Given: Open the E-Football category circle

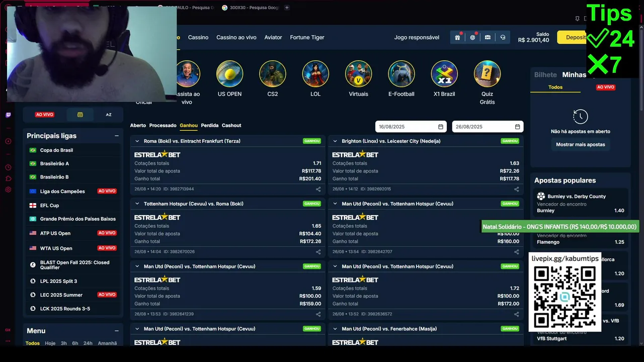Looking at the screenshot, I should [401, 74].
